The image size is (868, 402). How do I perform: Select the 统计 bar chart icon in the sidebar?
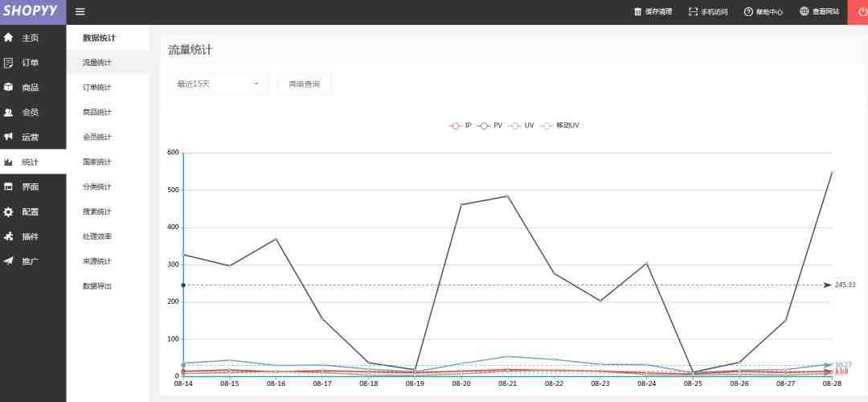point(8,162)
